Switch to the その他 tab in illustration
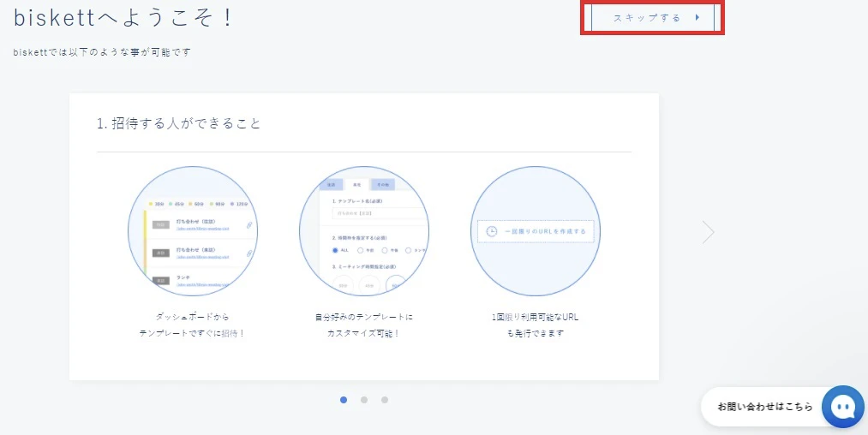Screen dimensions: 868x435 tap(381, 184)
